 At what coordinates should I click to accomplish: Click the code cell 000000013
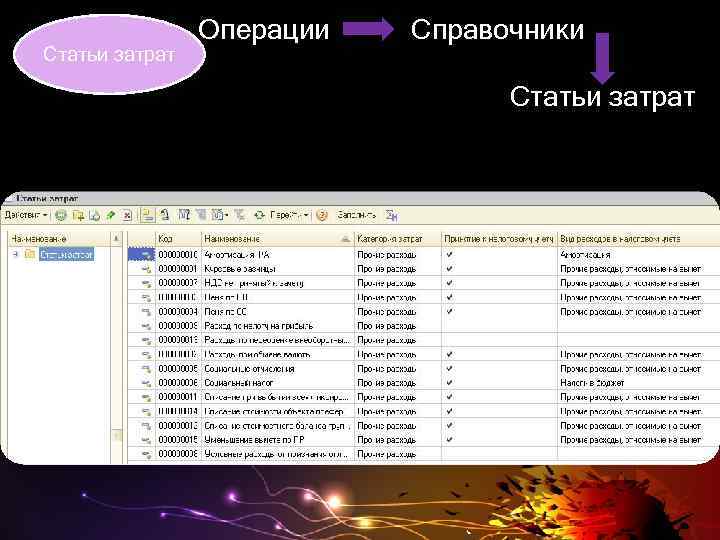coord(178,340)
